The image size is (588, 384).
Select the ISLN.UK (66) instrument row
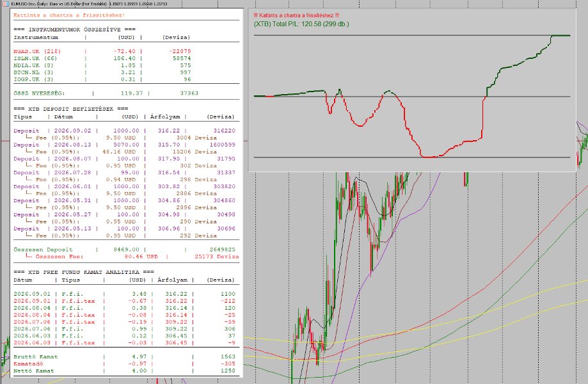(102, 58)
